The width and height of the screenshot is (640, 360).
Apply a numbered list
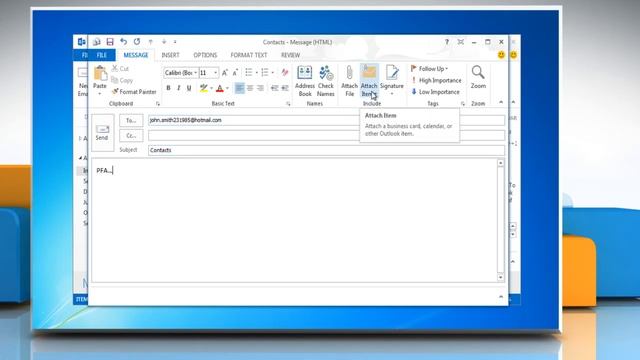(265, 73)
